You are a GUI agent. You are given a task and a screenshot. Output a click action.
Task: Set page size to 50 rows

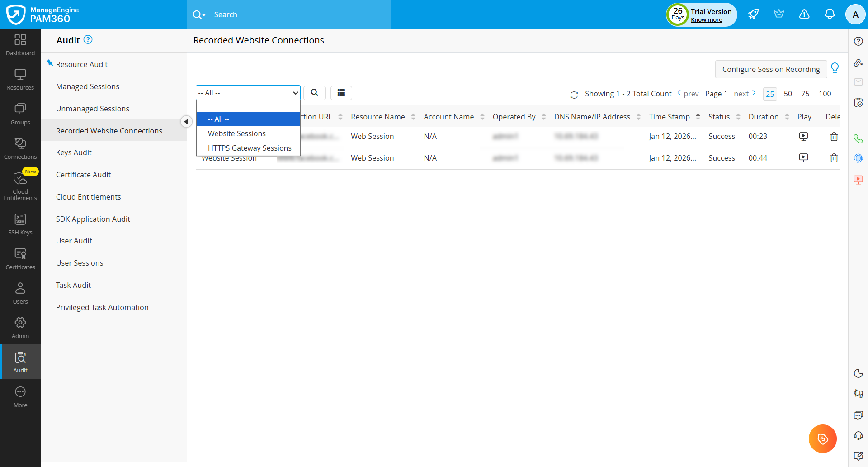[x=788, y=94]
